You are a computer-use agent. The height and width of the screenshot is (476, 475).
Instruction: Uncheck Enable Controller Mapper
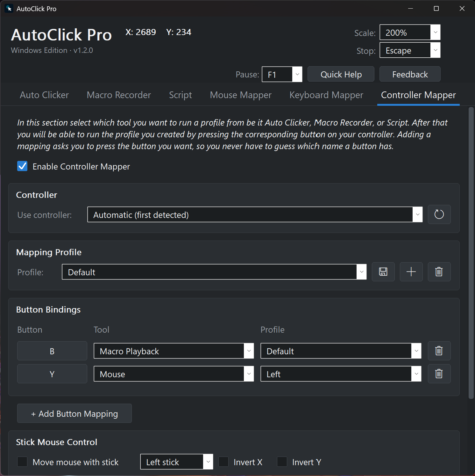[22, 166]
